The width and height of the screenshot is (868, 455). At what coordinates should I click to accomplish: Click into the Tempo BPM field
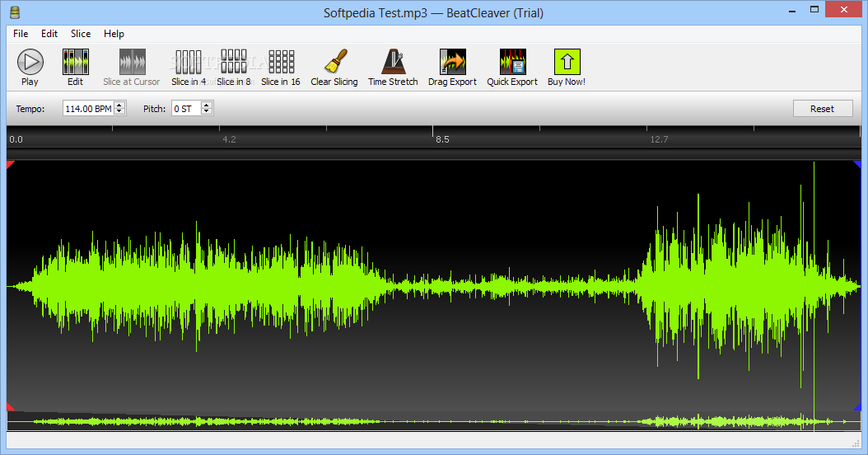pos(89,108)
